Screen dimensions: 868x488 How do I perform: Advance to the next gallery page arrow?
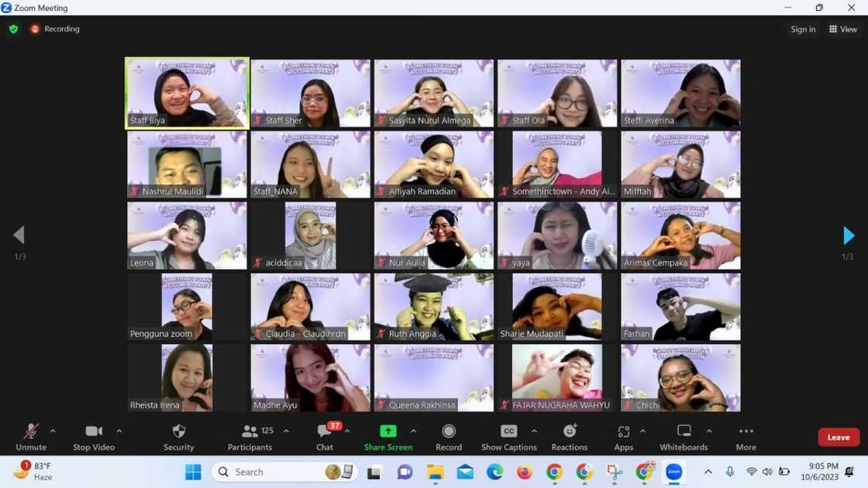tap(849, 235)
